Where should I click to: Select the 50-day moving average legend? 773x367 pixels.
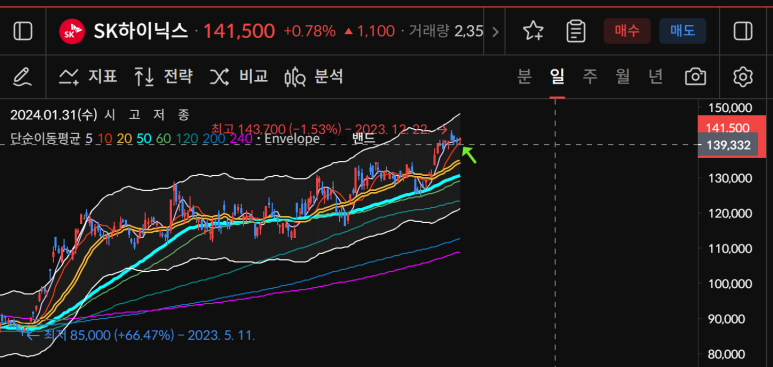pyautogui.click(x=143, y=139)
